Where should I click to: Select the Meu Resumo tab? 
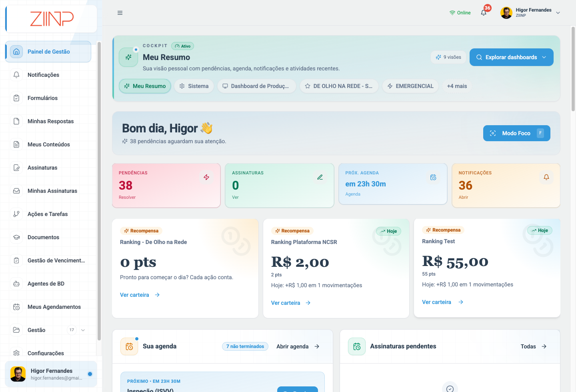pos(145,86)
